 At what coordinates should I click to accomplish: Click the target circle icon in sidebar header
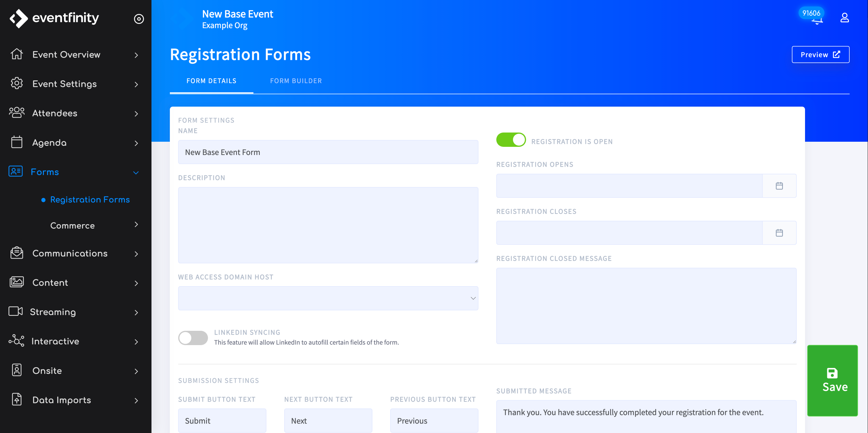(x=139, y=19)
